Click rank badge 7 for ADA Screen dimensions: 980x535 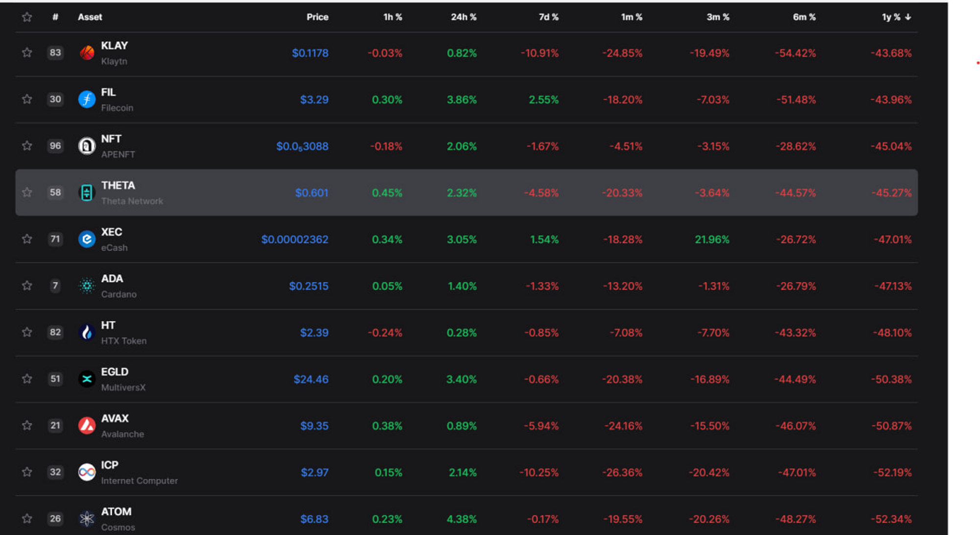pos(55,285)
